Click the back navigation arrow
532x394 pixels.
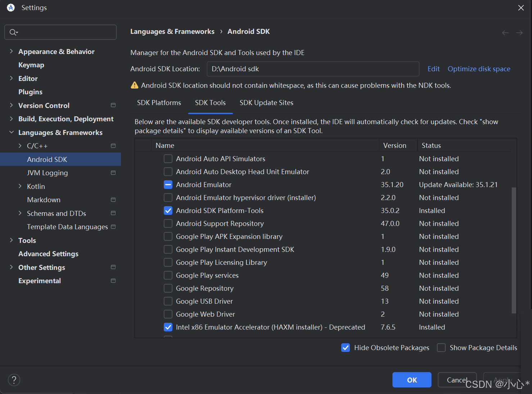point(505,33)
